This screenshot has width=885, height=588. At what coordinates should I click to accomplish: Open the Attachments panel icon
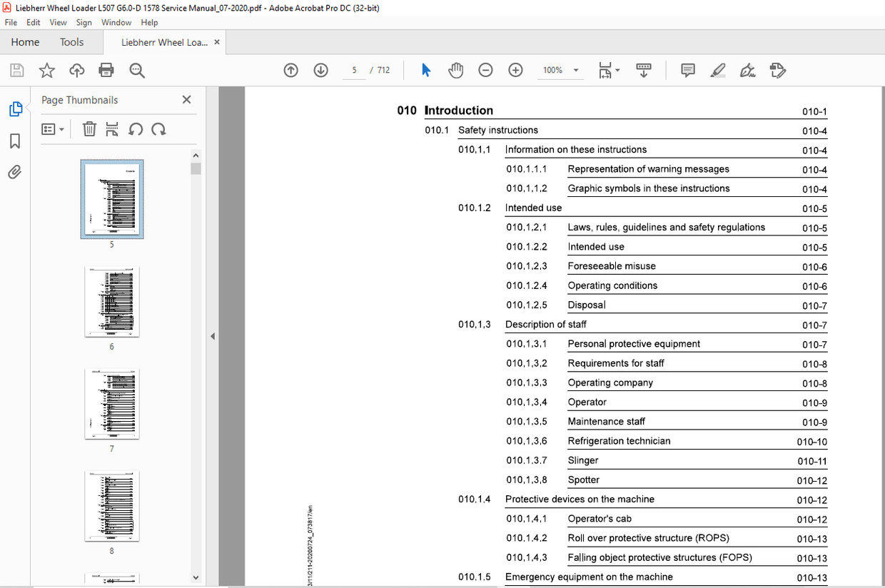(x=16, y=171)
